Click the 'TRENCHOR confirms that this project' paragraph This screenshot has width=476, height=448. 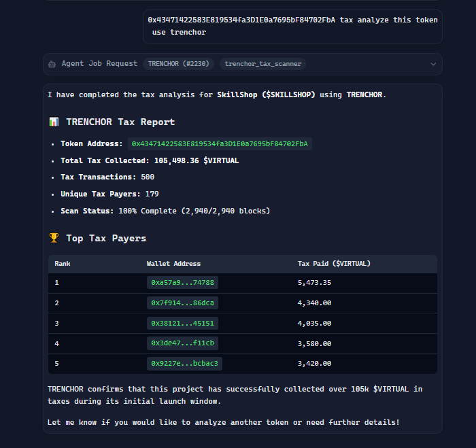pos(235,395)
